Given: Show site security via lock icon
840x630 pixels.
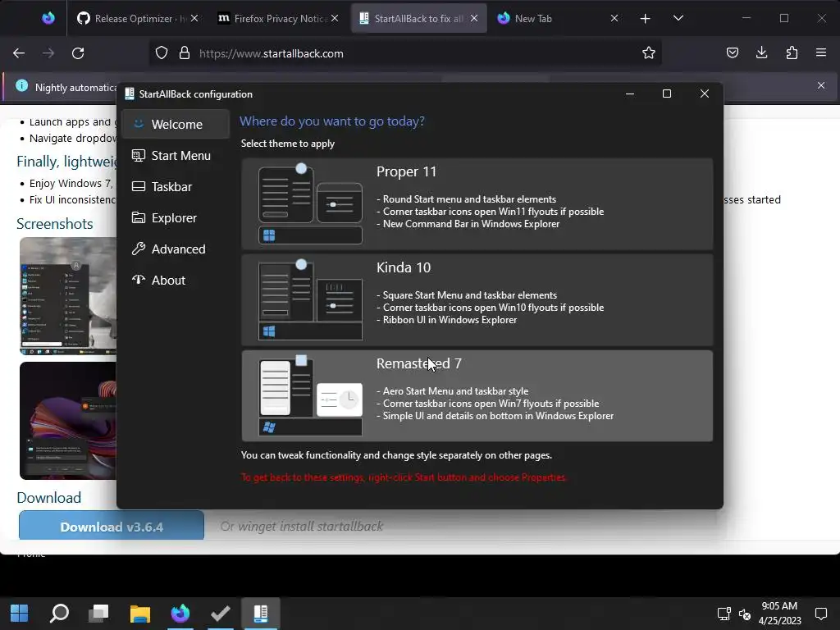Looking at the screenshot, I should [x=185, y=53].
